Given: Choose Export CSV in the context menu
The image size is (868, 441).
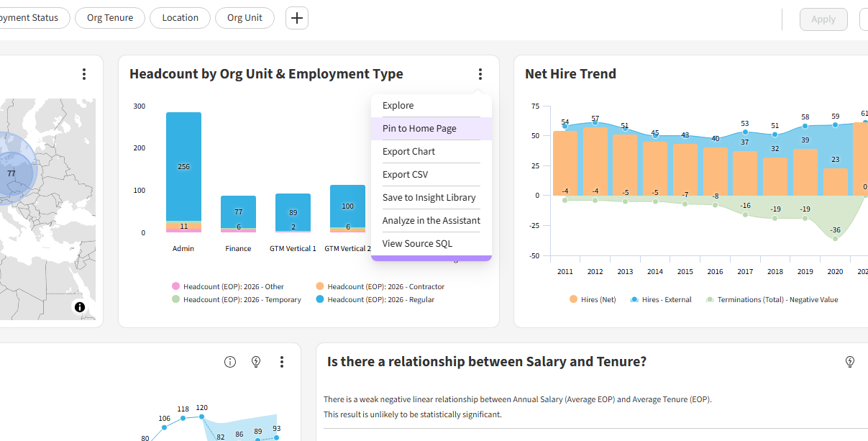Looking at the screenshot, I should (405, 175).
